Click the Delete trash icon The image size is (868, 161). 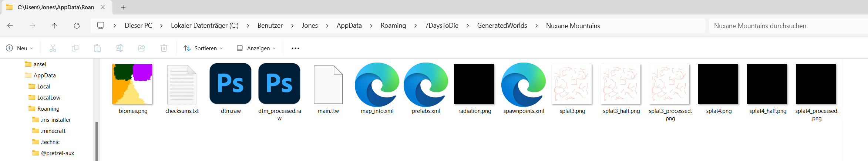[164, 48]
